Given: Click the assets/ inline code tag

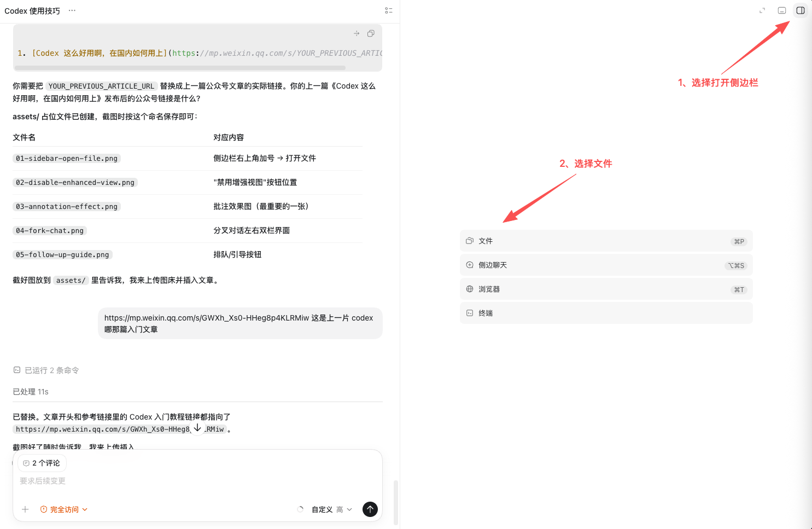Looking at the screenshot, I should tap(71, 280).
